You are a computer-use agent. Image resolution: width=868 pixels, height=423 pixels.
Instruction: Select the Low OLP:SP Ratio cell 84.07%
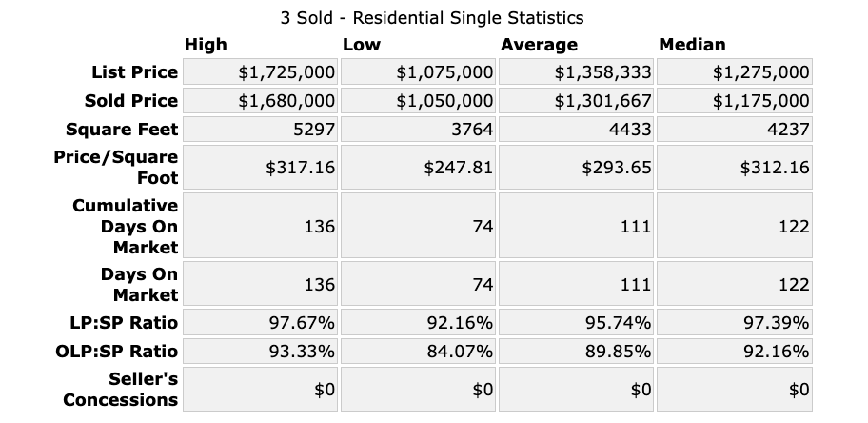460,351
